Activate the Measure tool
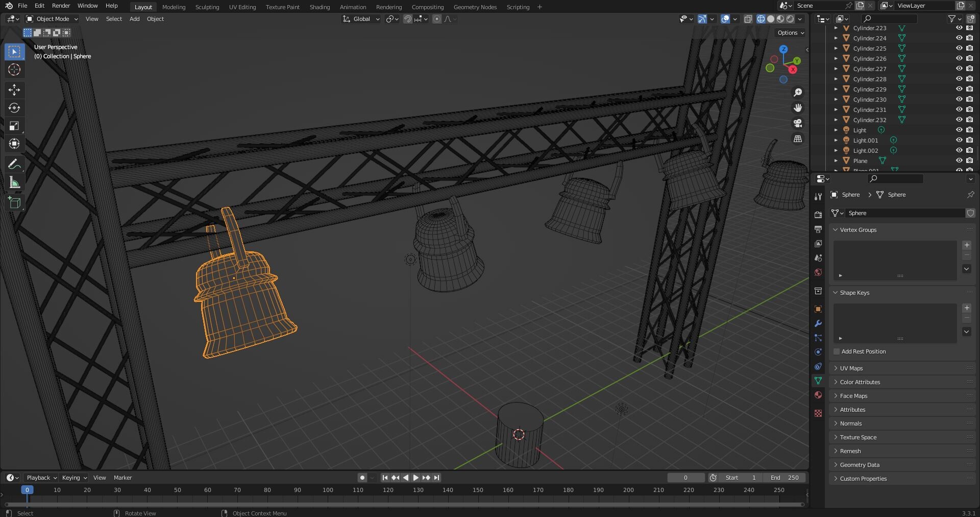Image resolution: width=980 pixels, height=517 pixels. pos(14,182)
